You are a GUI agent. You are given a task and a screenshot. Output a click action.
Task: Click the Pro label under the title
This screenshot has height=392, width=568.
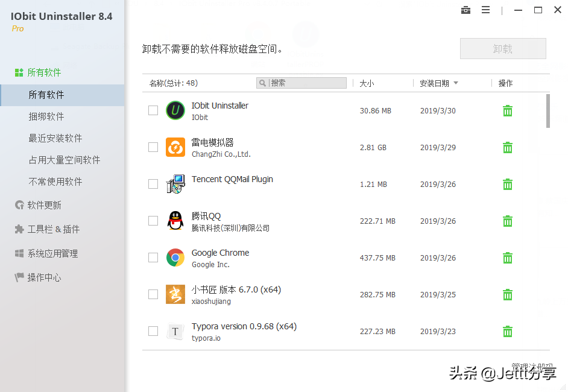point(17,28)
